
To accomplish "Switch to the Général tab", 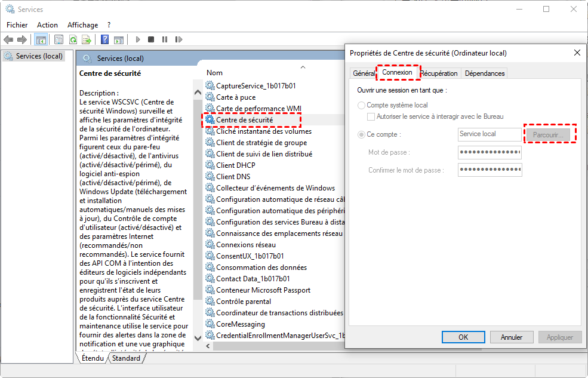I will [364, 73].
